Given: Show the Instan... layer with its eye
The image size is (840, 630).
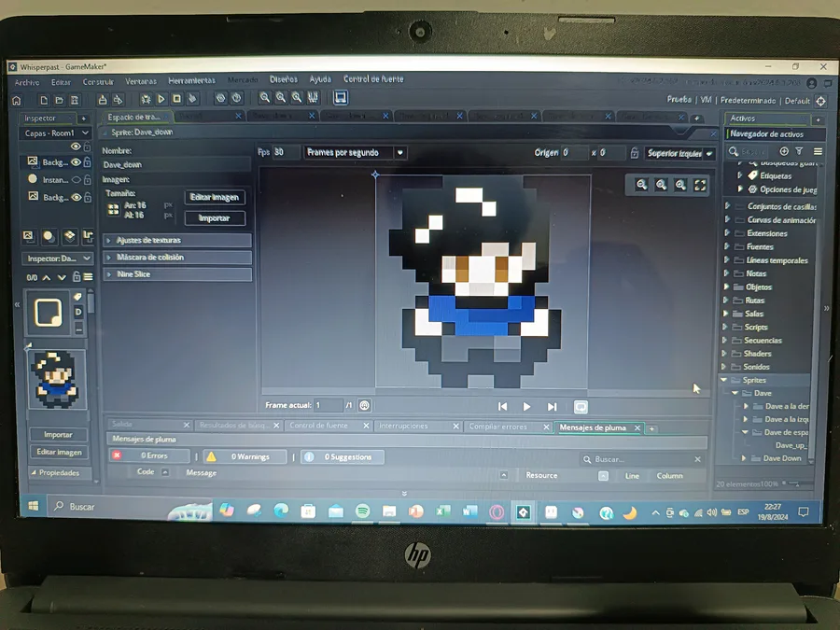Looking at the screenshot, I should coord(77,180).
